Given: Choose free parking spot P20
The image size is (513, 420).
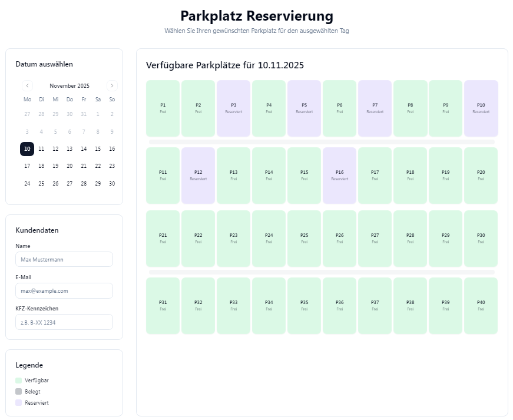Looking at the screenshot, I should pyautogui.click(x=481, y=176).
